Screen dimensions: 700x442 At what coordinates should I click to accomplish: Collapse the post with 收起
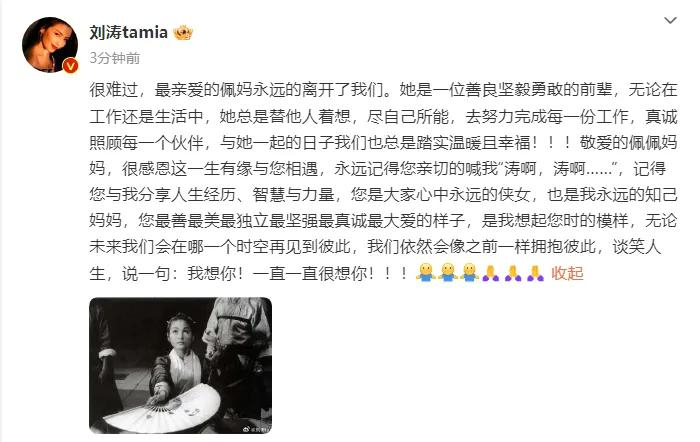[x=567, y=273]
